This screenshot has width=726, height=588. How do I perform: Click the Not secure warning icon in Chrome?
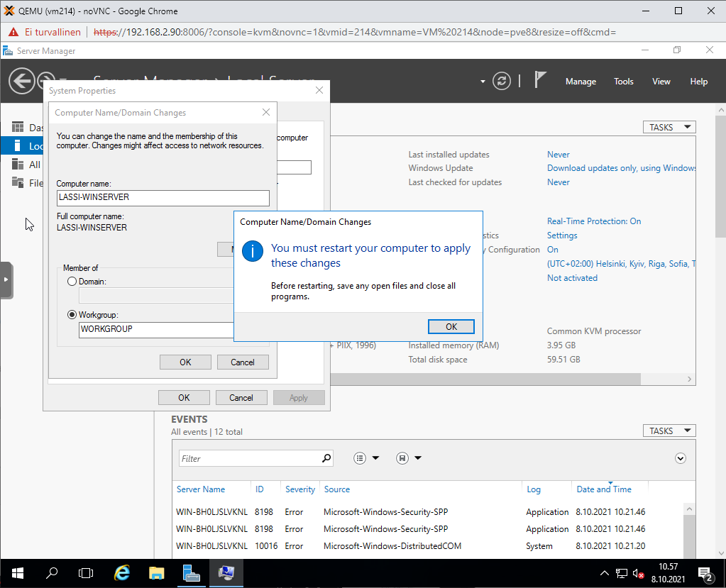tap(13, 32)
